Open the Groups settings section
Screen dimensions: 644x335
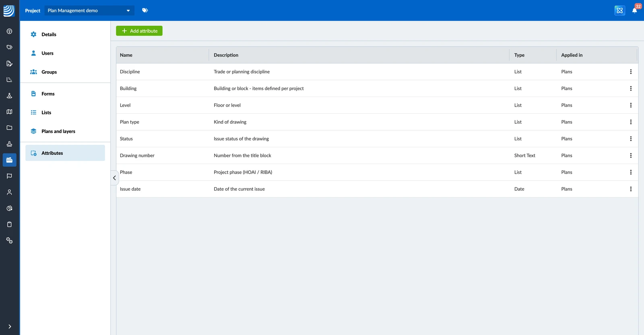tap(65, 72)
